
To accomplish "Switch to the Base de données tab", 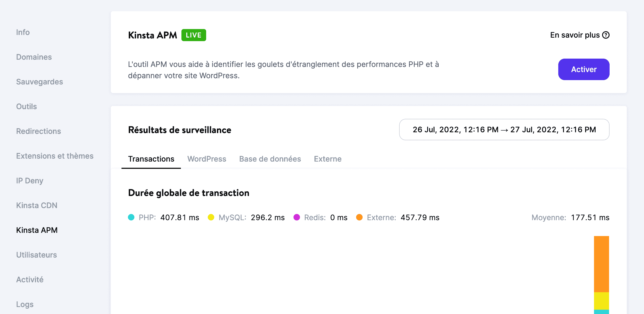I will [x=270, y=159].
